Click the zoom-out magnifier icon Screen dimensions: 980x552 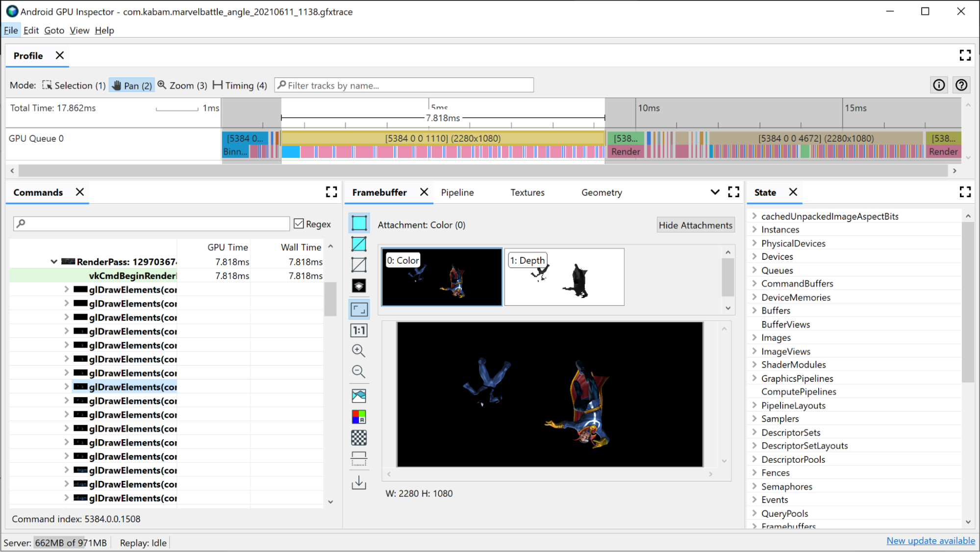pyautogui.click(x=359, y=372)
